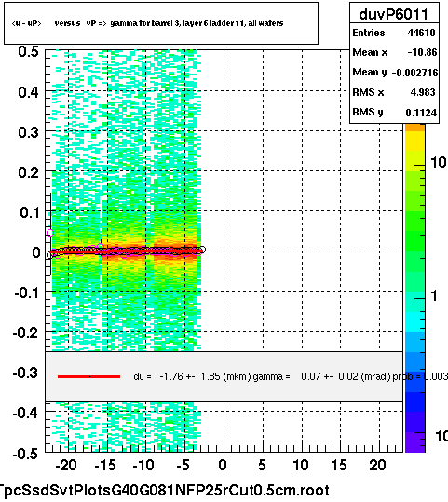Click the y-axis label 0.2
The width and height of the screenshot is (448, 502).
28,172
